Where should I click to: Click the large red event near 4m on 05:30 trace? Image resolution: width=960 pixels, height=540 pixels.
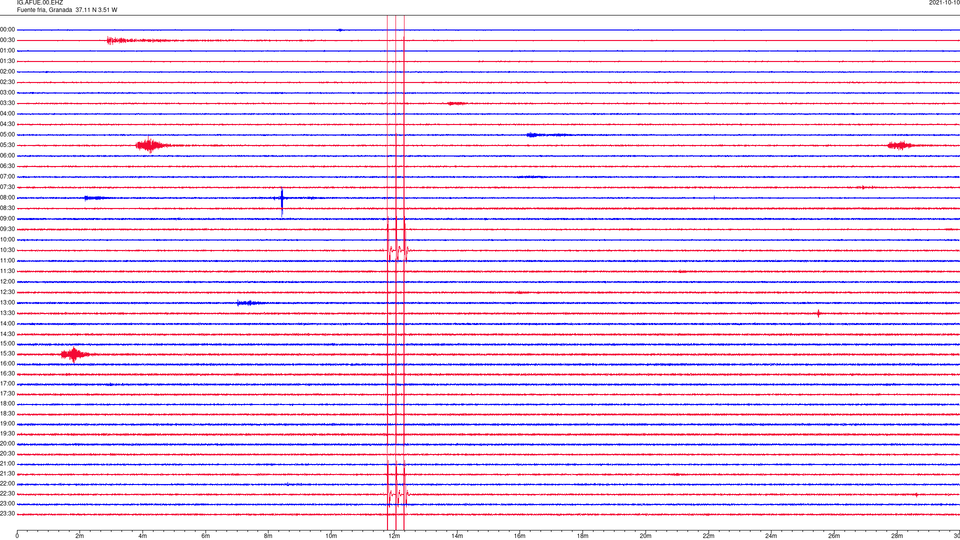pyautogui.click(x=151, y=145)
